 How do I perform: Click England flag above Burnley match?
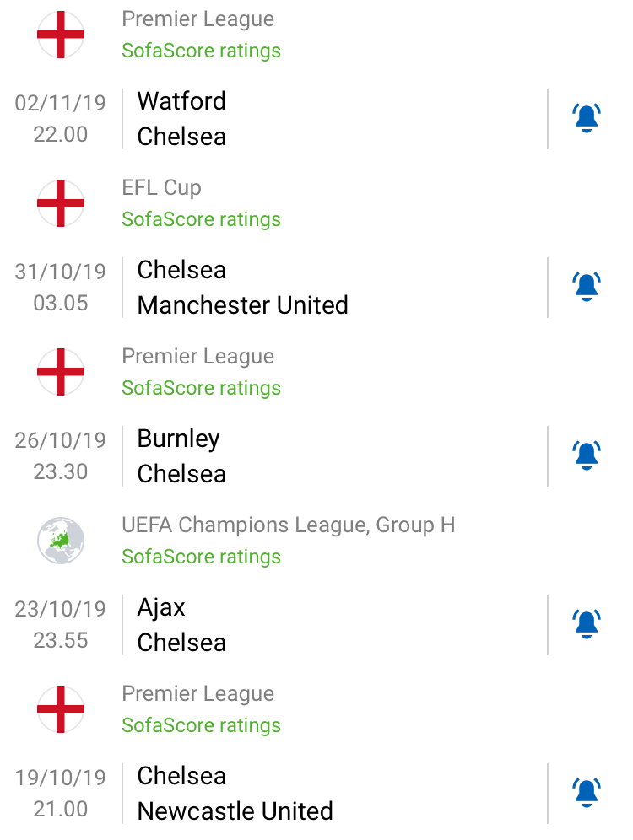coord(61,372)
